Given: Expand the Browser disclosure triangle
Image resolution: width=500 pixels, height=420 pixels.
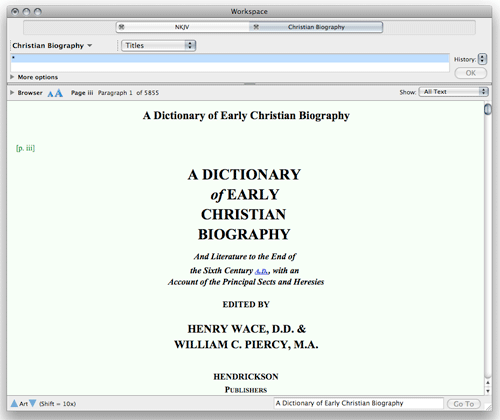Looking at the screenshot, I should (12, 93).
